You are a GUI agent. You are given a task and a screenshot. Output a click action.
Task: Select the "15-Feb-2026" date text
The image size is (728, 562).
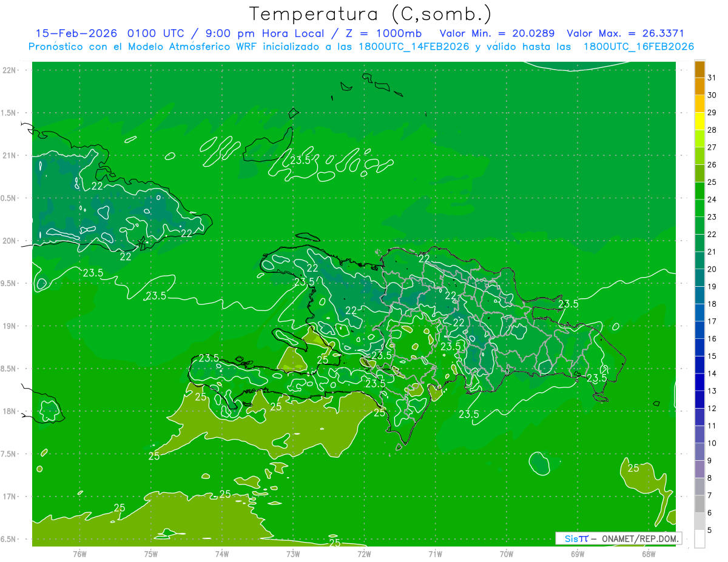(76, 33)
